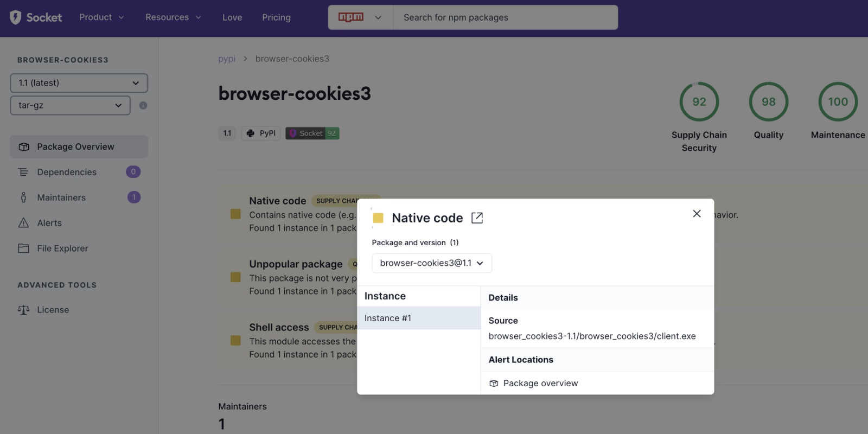Click the yellow severity square in dialog

tap(379, 218)
